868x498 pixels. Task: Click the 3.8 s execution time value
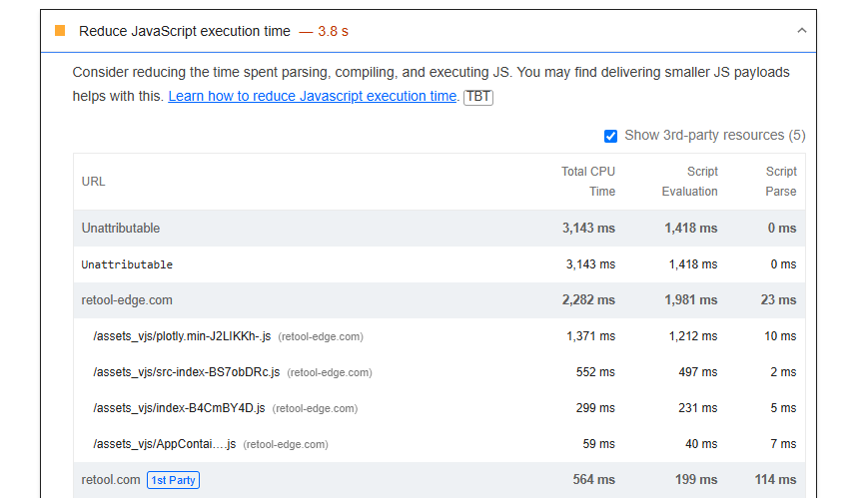(333, 31)
